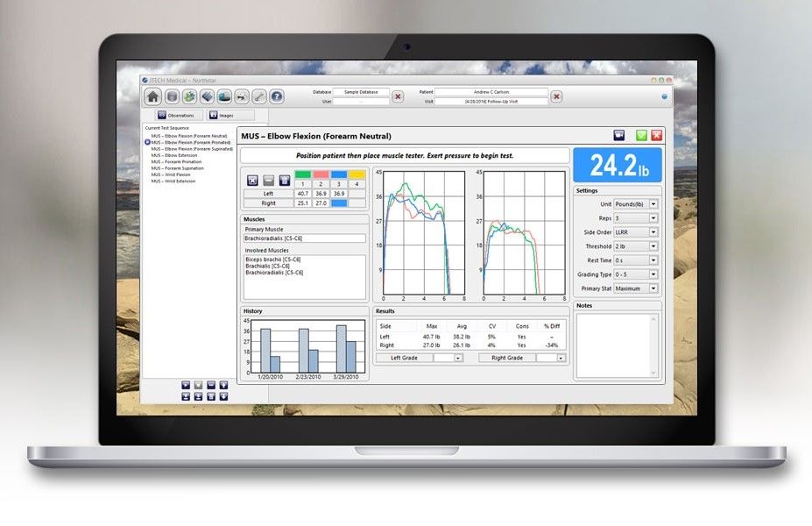The height and width of the screenshot is (526, 812).
Task: Clear the Database field with red X
Action: [x=398, y=96]
